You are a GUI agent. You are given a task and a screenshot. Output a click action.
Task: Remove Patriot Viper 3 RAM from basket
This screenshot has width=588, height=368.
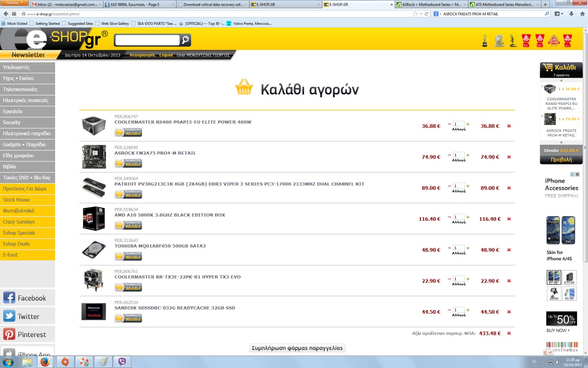[x=509, y=188]
